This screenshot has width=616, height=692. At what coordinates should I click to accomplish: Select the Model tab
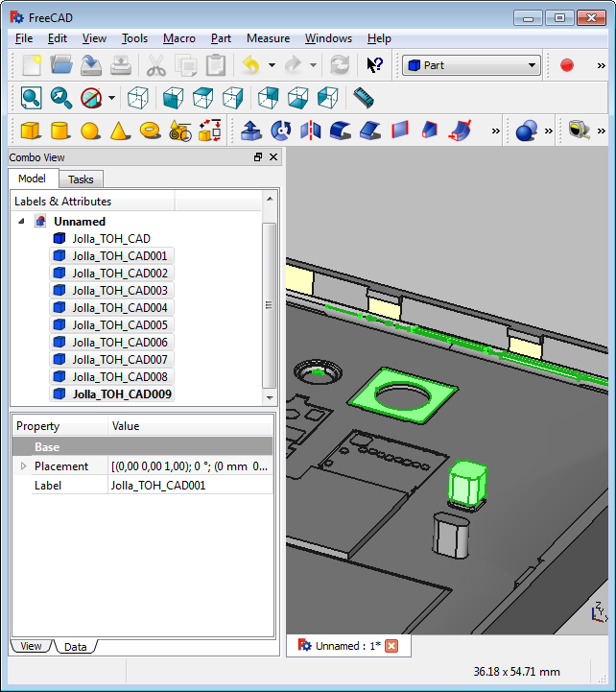32,179
